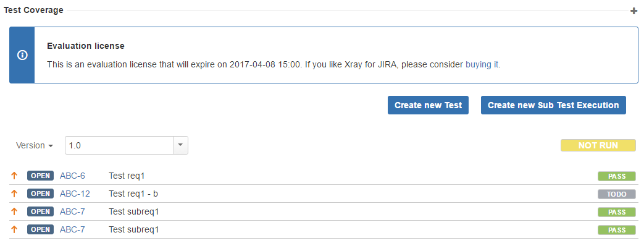This screenshot has height=243, width=644.
Task: Click the priority arrow icon for ABC-6
Action: coord(14,176)
